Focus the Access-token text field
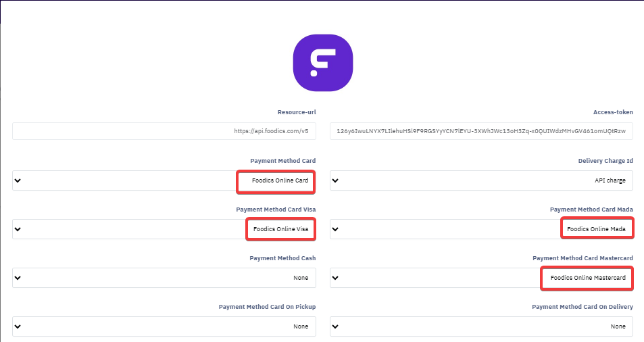Image resolution: width=644 pixels, height=342 pixels. [x=481, y=131]
